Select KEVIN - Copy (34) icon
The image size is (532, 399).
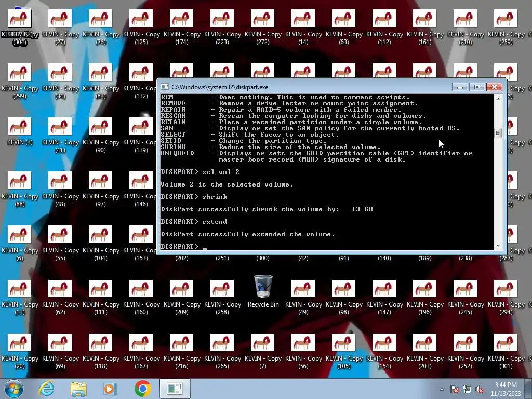click(x=60, y=81)
